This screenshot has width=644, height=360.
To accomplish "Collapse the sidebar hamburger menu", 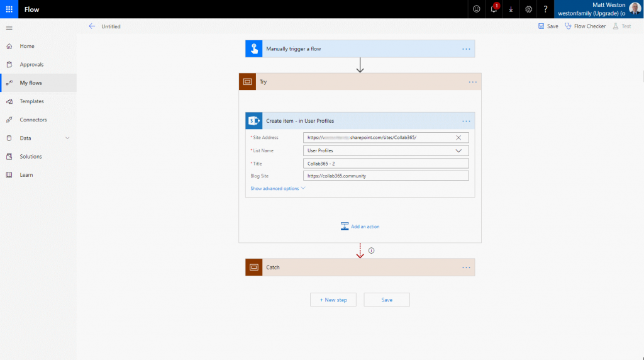I will (9, 28).
